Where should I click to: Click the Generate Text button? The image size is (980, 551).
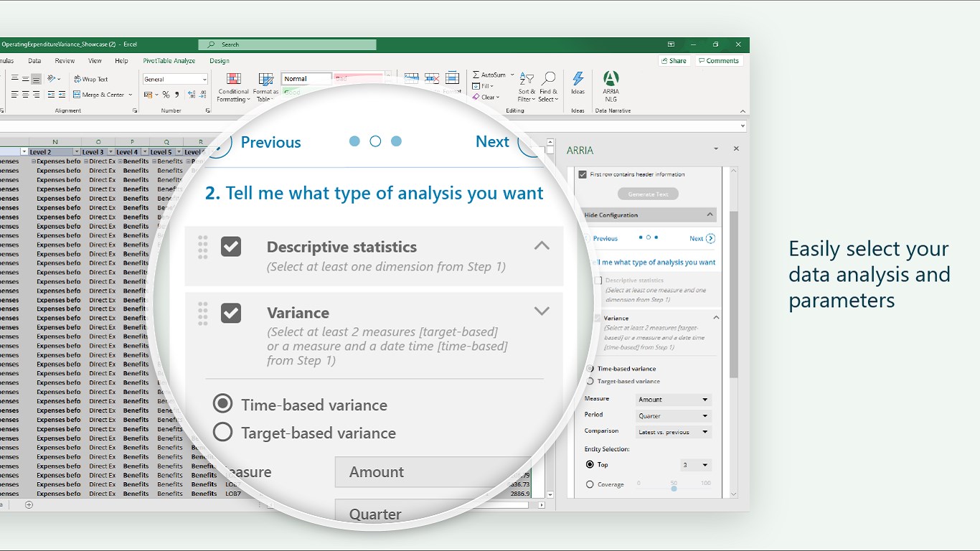pyautogui.click(x=648, y=194)
